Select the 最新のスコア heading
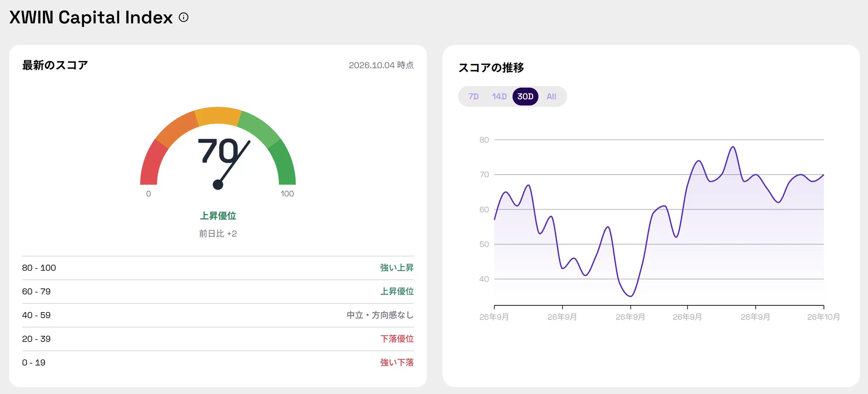 click(55, 65)
